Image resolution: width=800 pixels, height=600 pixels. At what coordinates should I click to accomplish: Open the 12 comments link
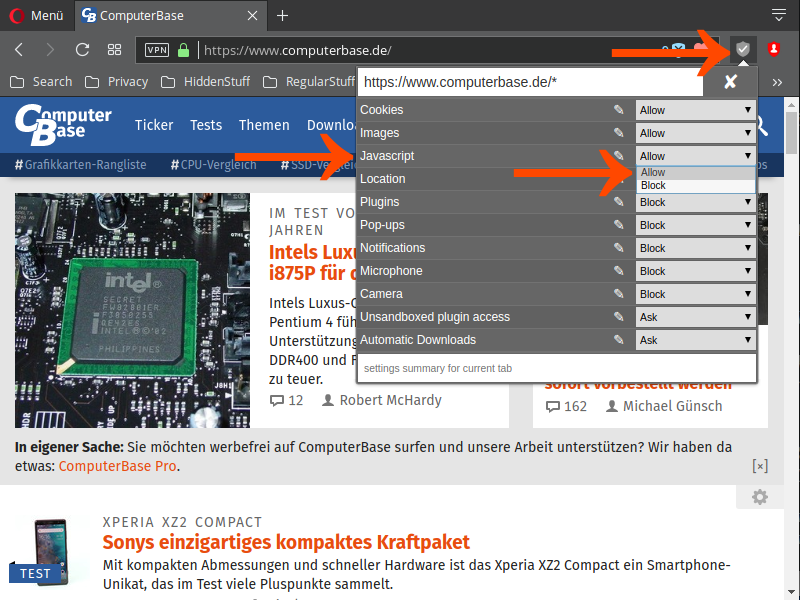pyautogui.click(x=286, y=401)
